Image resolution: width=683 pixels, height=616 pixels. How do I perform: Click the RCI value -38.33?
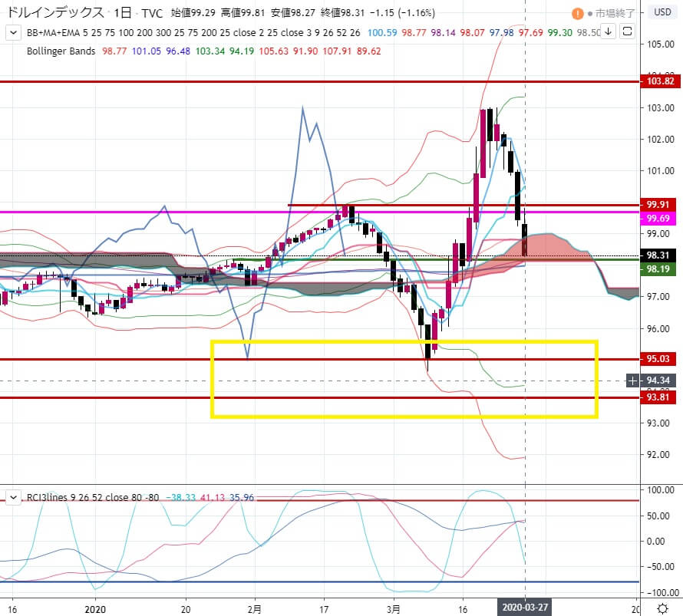click(180, 497)
